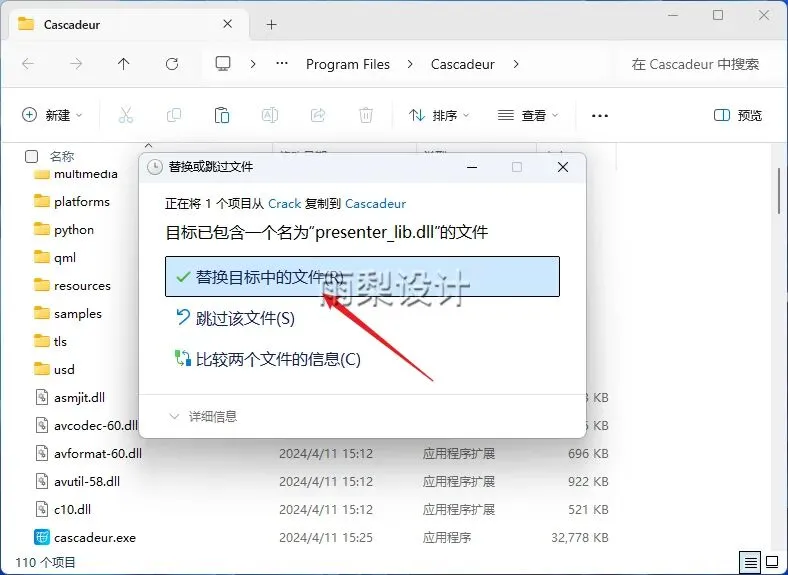The image size is (788, 575).
Task: Click the This PC monitor icon
Action: coord(223,64)
